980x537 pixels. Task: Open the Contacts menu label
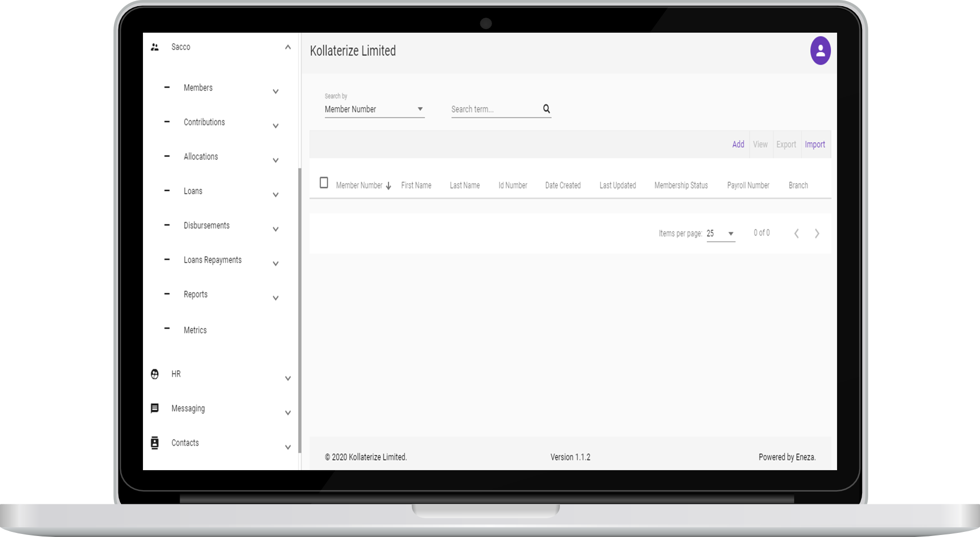[185, 443]
